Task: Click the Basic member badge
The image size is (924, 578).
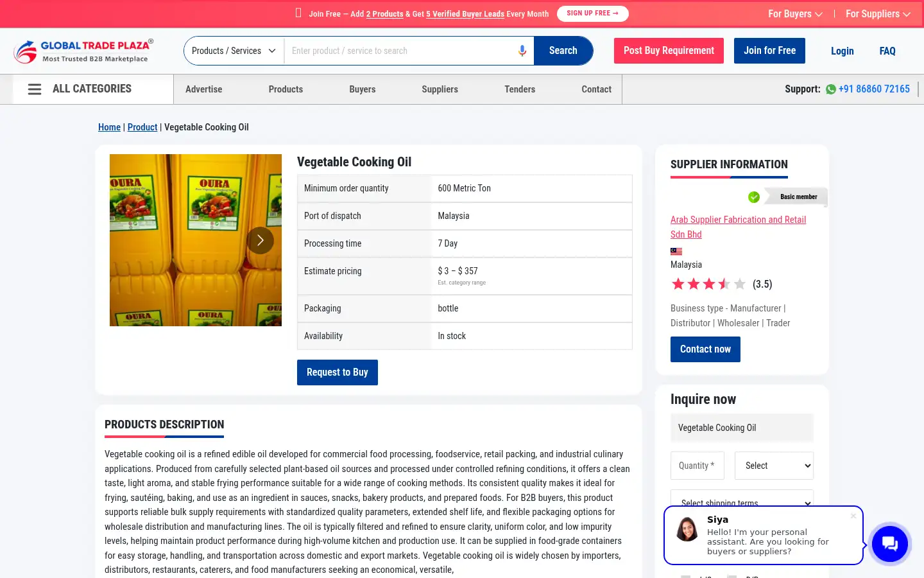Action: tap(796, 197)
